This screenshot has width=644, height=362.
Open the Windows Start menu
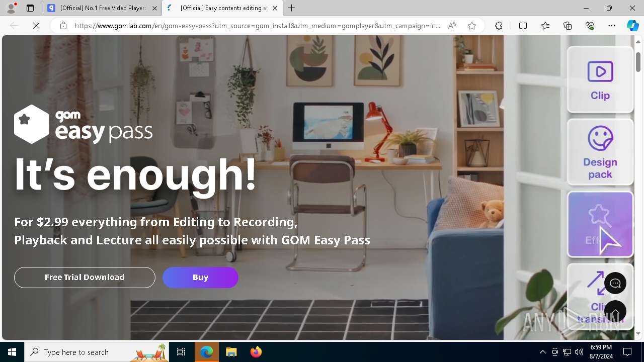[x=12, y=352]
